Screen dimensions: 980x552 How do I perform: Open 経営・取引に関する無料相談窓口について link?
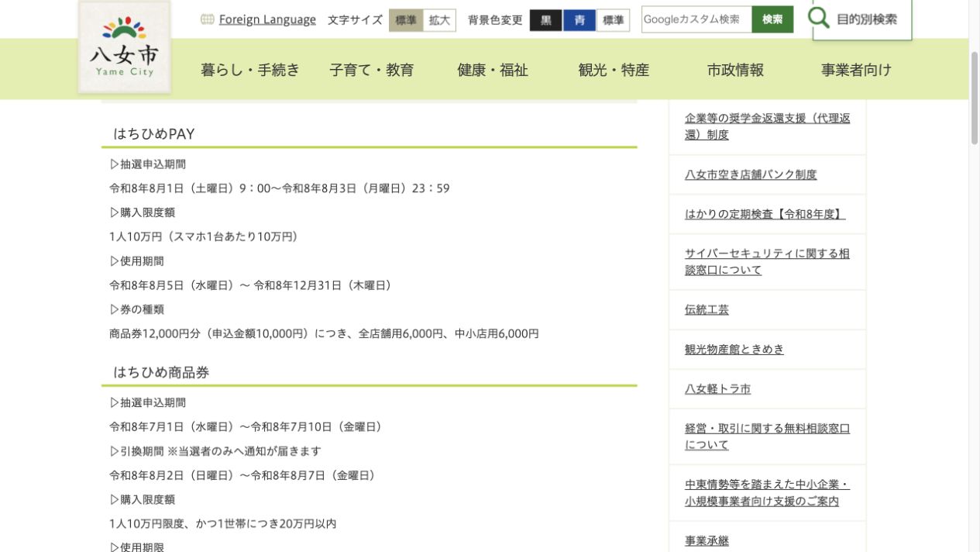(x=767, y=436)
